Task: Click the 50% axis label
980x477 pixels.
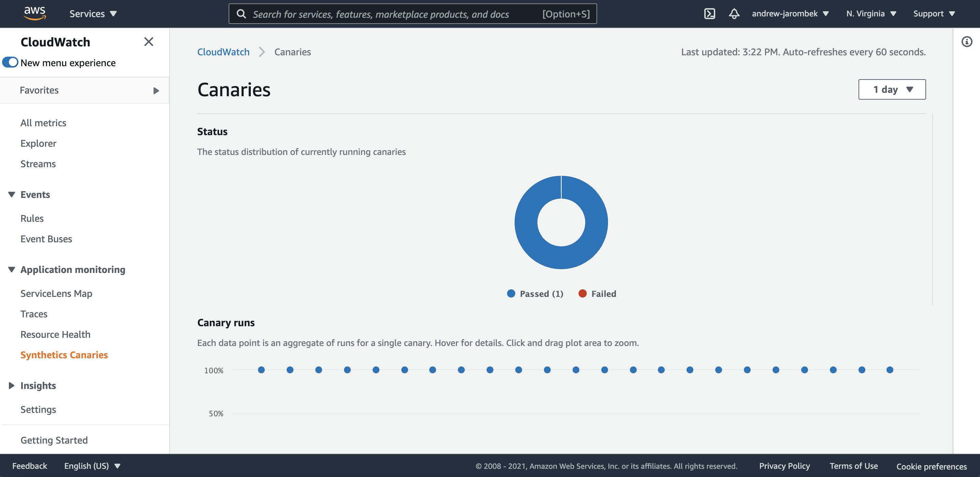Action: (216, 414)
